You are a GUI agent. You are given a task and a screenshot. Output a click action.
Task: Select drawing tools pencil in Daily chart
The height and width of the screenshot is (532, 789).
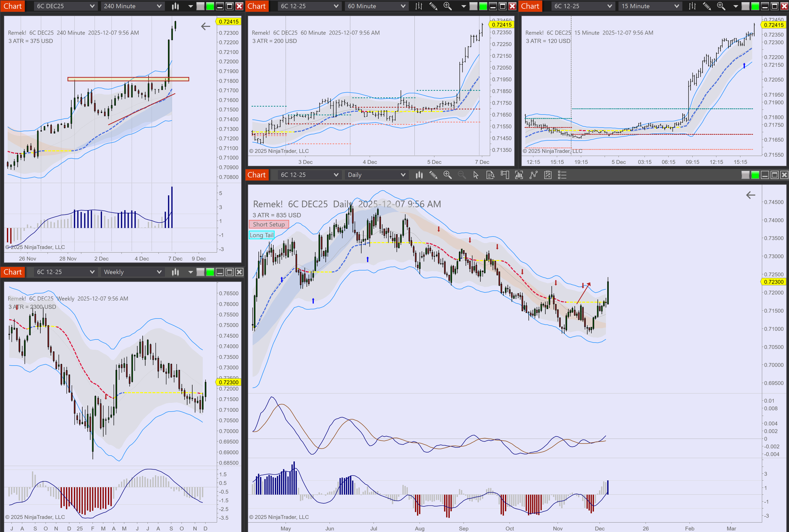433,175
